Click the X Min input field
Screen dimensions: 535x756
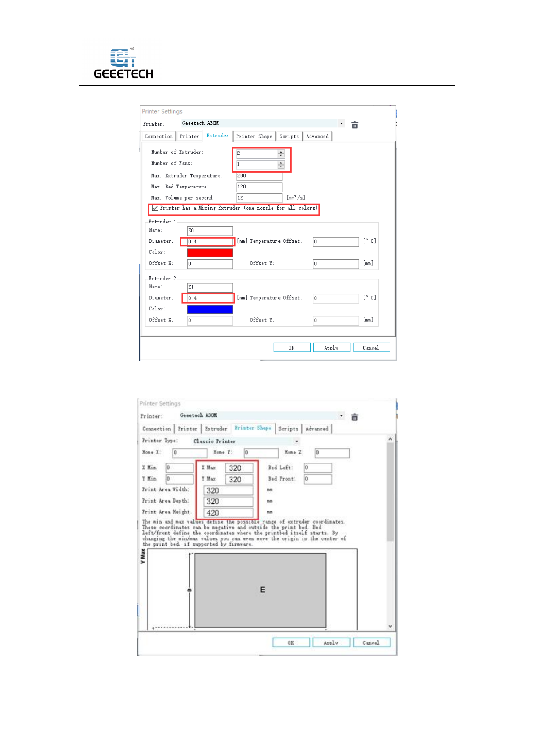tap(180, 468)
